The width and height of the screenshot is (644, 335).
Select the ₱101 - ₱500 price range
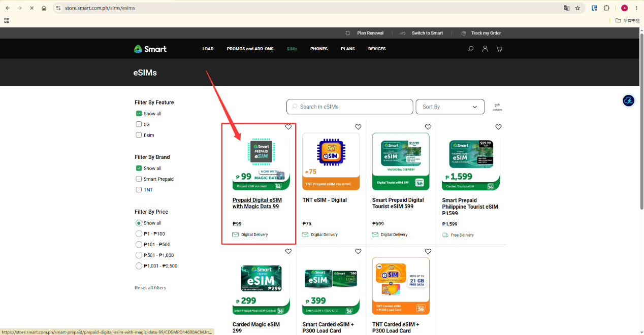click(139, 245)
